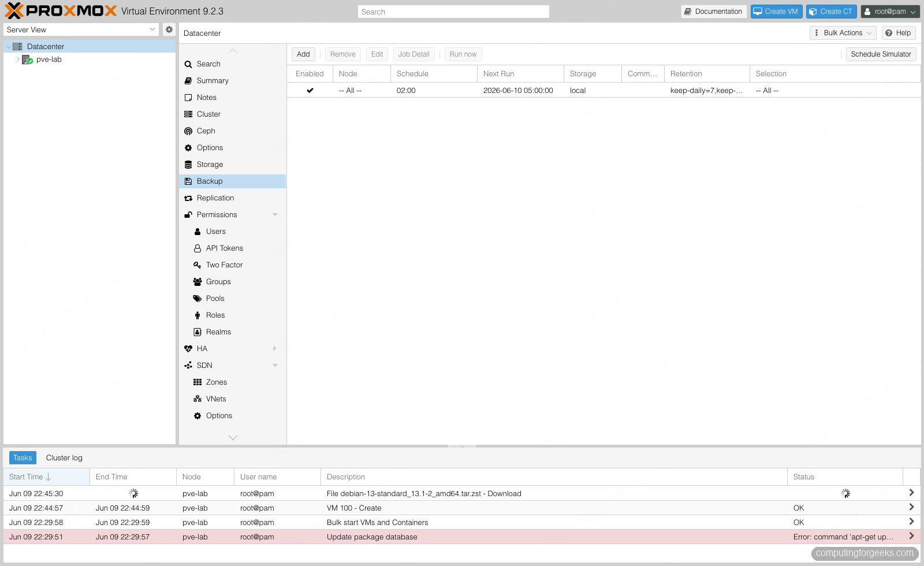Collapse the log panel via bottom splitter
924x566 pixels.
(x=462, y=446)
